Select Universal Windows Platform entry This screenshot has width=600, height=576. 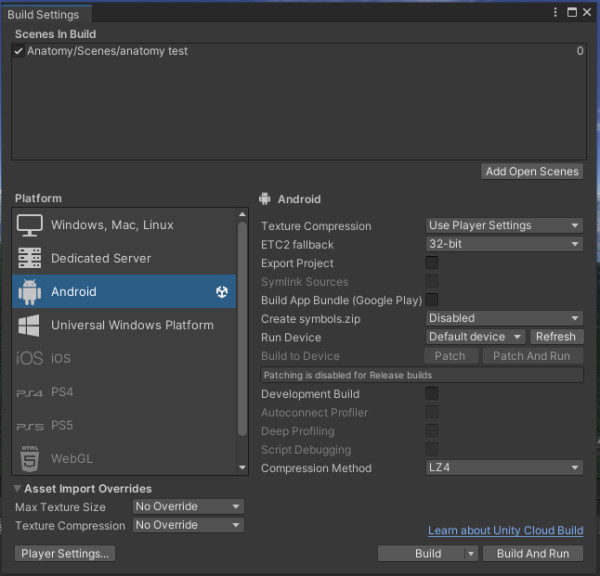click(x=124, y=325)
